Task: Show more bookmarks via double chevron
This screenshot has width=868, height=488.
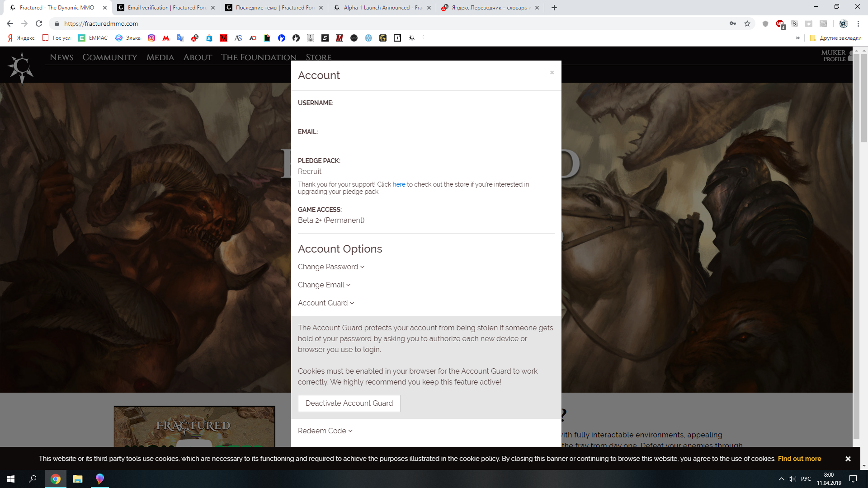Action: point(798,38)
